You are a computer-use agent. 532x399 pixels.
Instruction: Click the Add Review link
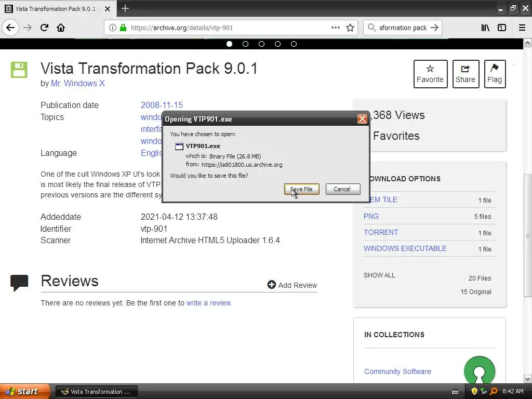pyautogui.click(x=292, y=285)
